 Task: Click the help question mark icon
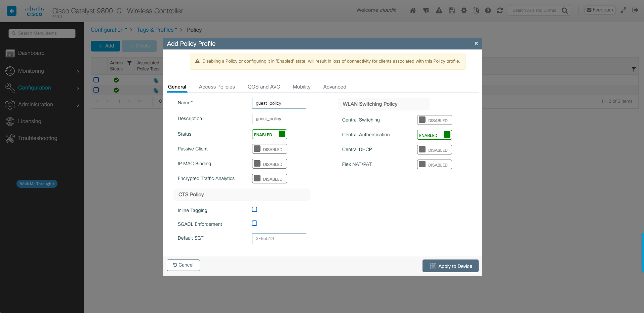point(488,10)
